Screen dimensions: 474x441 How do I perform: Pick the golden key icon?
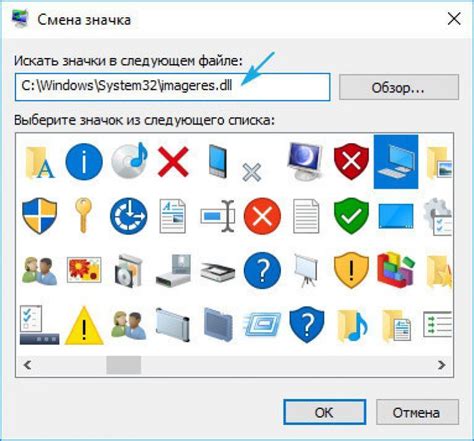click(x=83, y=215)
